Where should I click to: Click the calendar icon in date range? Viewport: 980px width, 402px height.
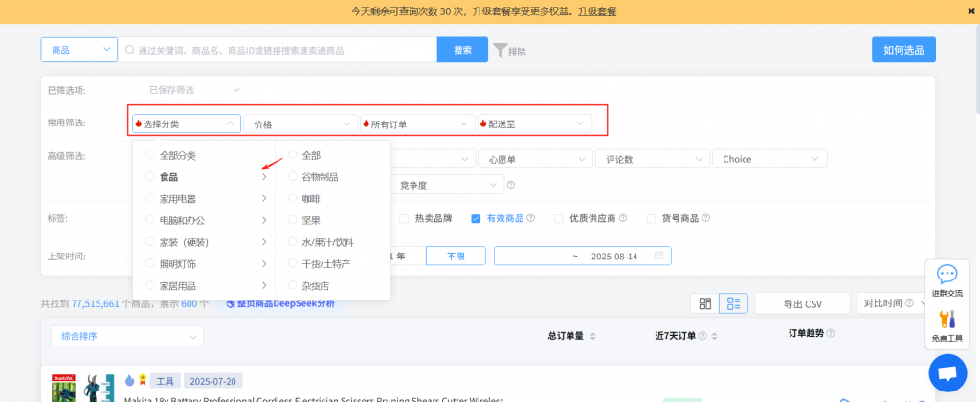[658, 257]
